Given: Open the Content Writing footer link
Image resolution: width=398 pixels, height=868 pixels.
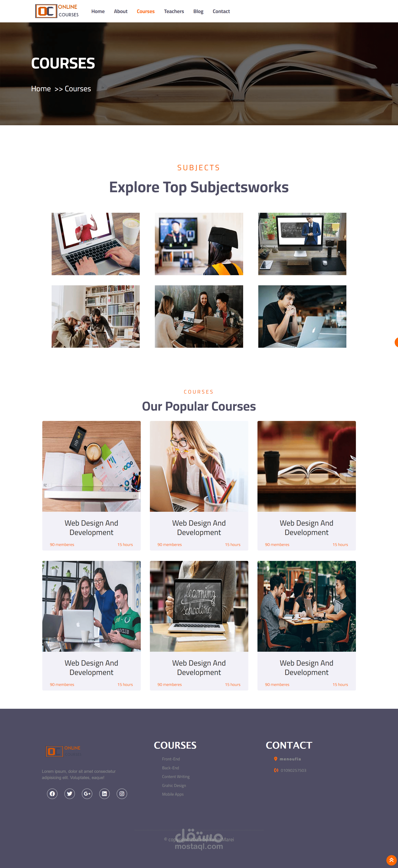Looking at the screenshot, I should point(176,776).
